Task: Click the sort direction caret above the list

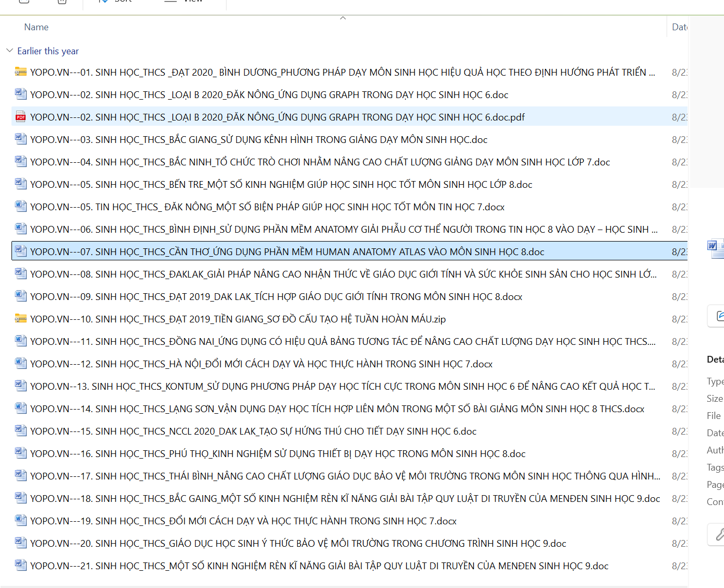Action: point(343,18)
